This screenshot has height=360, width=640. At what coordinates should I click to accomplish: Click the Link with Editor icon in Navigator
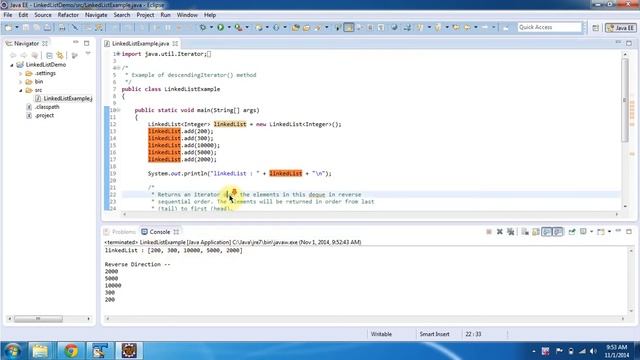tap(60, 55)
